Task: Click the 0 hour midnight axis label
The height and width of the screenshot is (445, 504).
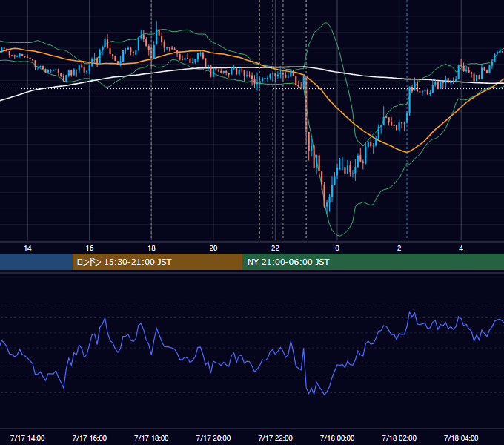Action: (337, 248)
